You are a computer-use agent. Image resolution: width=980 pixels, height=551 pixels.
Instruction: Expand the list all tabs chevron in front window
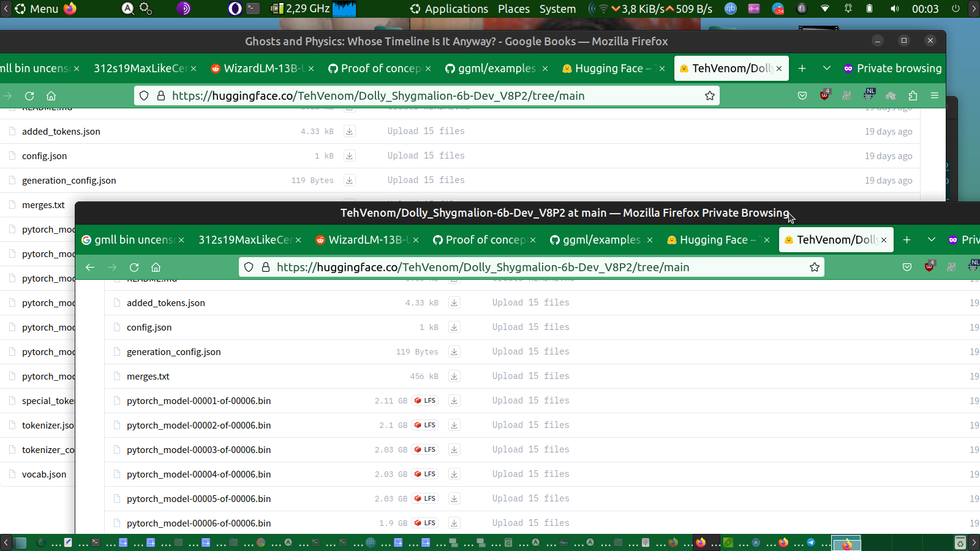coord(931,240)
